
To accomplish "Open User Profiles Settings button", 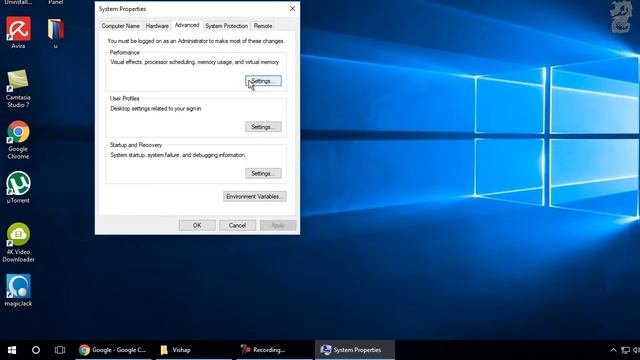I will point(263,127).
